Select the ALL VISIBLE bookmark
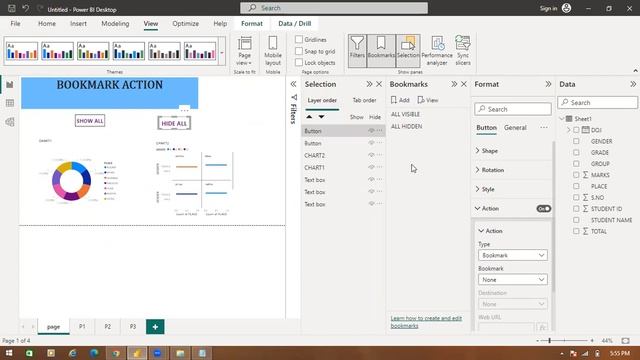This screenshot has height=360, width=640. pos(405,114)
